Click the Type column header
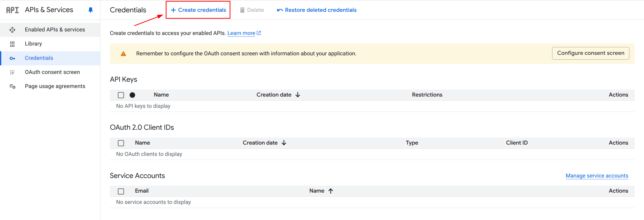 [x=412, y=143]
